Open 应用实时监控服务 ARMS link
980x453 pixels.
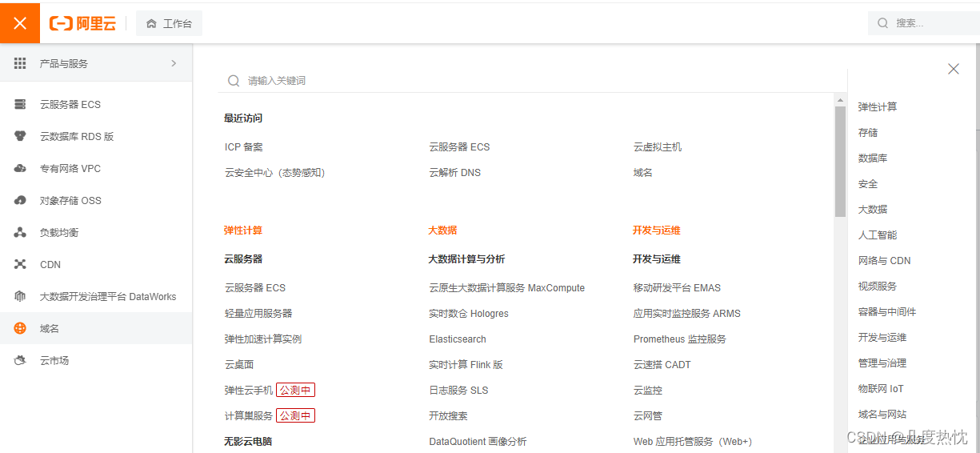tap(687, 314)
